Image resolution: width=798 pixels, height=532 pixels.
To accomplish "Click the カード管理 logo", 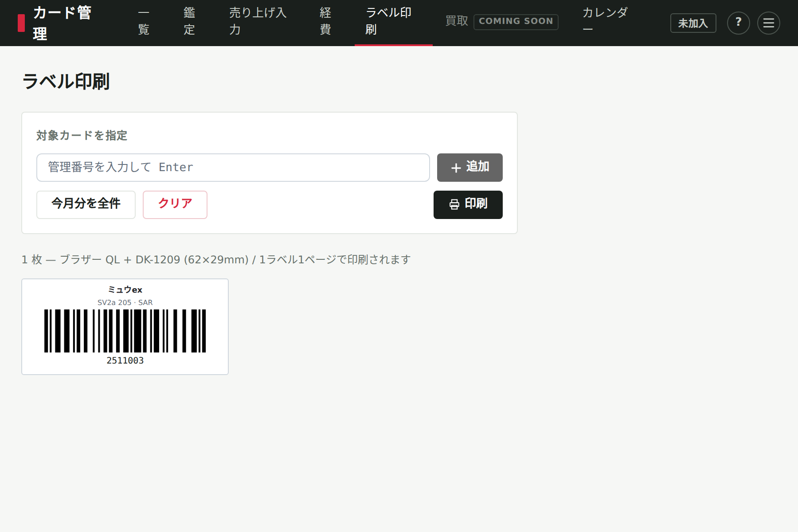I will [55, 23].
